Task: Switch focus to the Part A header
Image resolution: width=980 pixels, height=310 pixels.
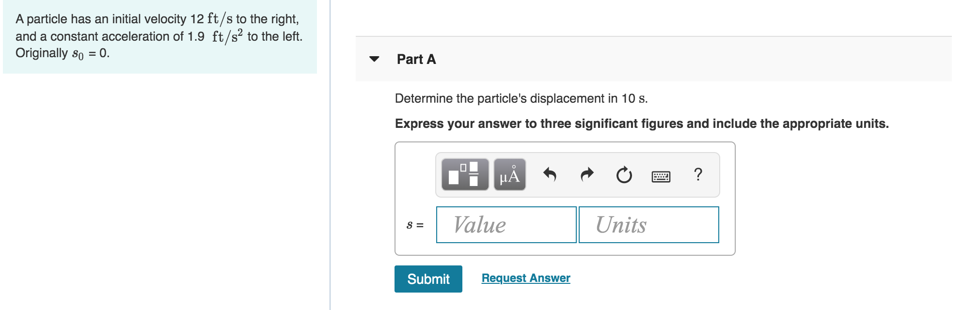Action: coord(415,59)
